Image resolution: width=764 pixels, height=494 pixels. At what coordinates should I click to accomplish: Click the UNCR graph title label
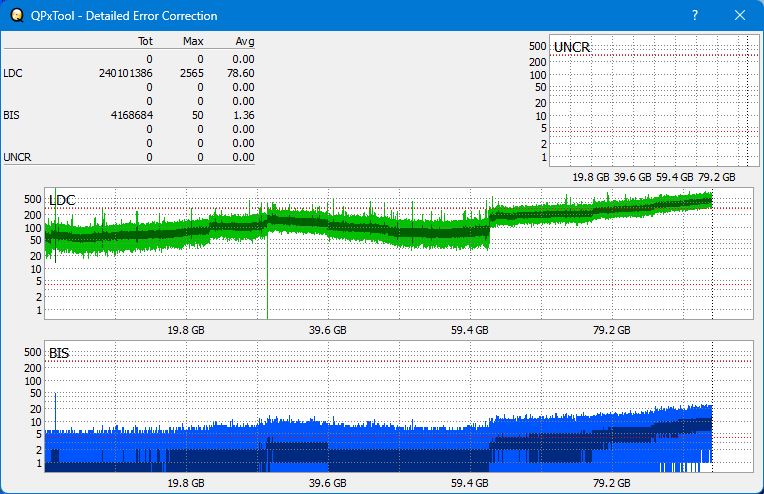pos(572,47)
